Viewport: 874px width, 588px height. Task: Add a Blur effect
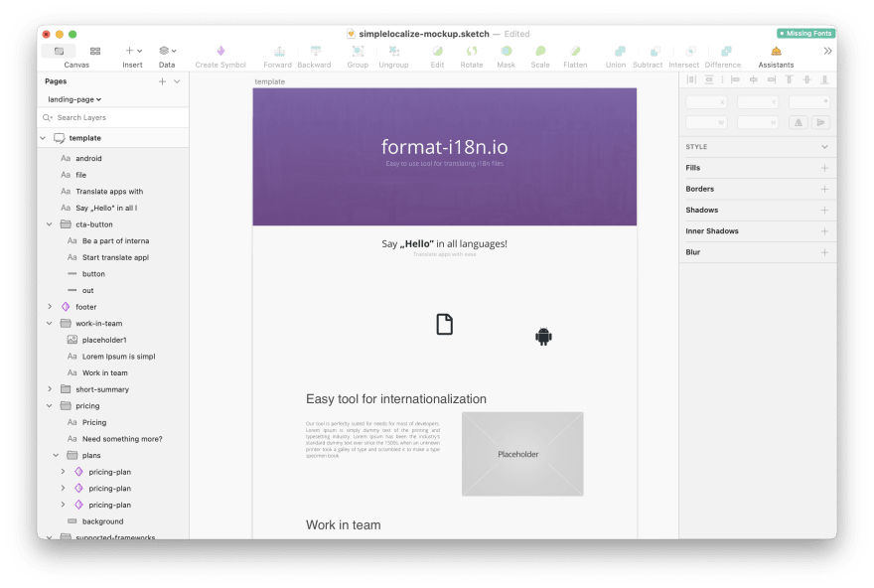click(x=824, y=252)
